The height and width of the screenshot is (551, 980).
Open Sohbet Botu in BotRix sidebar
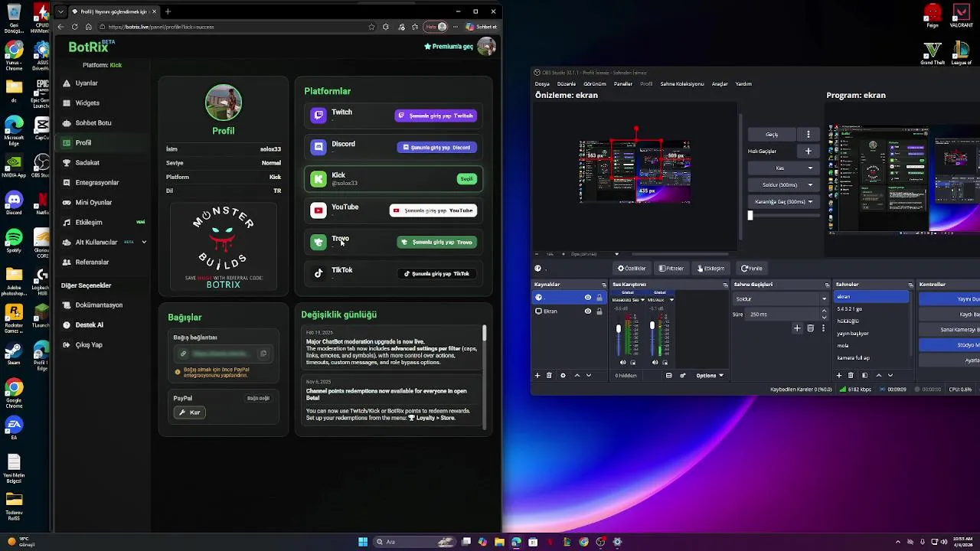[x=93, y=122]
